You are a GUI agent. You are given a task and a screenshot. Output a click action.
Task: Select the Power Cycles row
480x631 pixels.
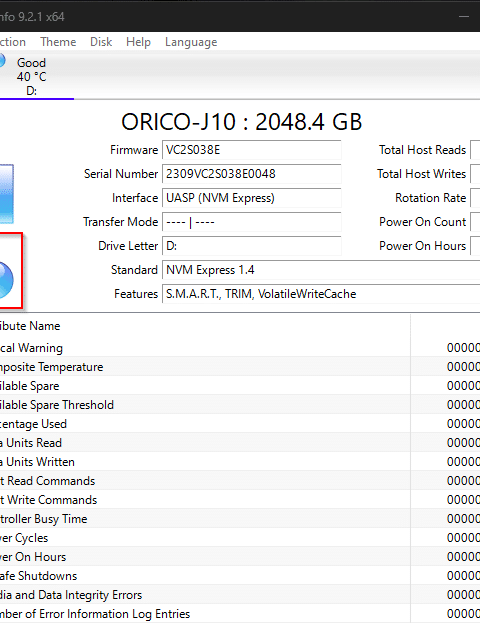[240, 538]
